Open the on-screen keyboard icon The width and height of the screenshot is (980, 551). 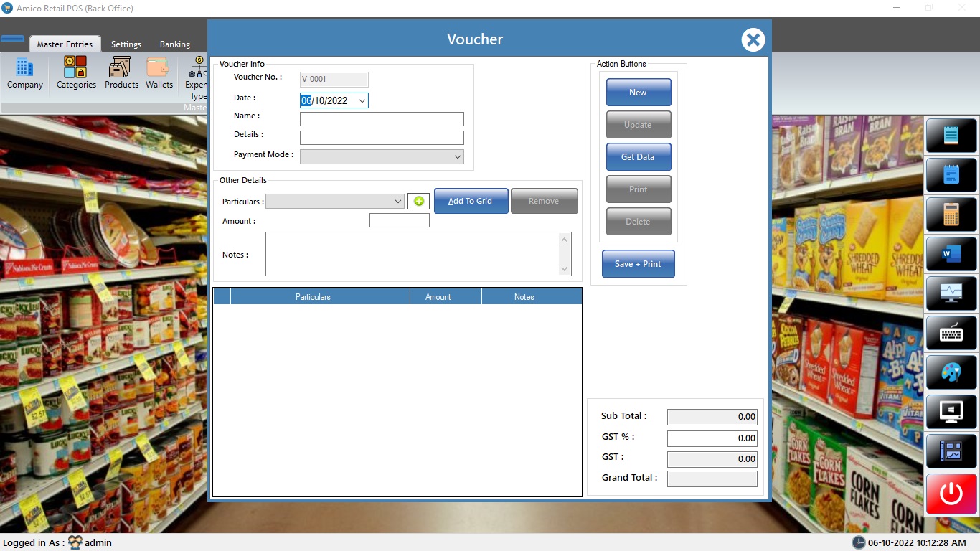coord(951,333)
